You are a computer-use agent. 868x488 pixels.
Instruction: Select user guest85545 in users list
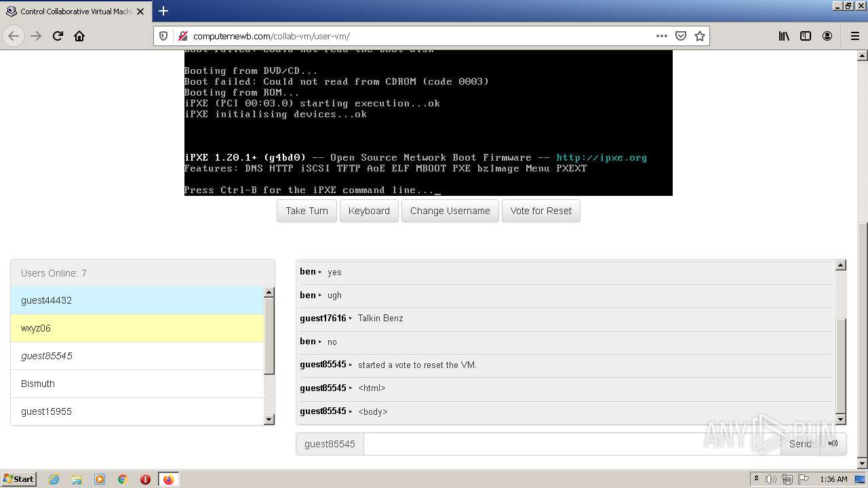137,356
